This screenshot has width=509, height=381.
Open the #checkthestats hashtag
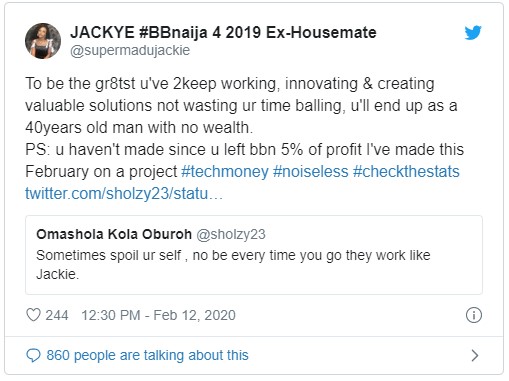(x=406, y=172)
